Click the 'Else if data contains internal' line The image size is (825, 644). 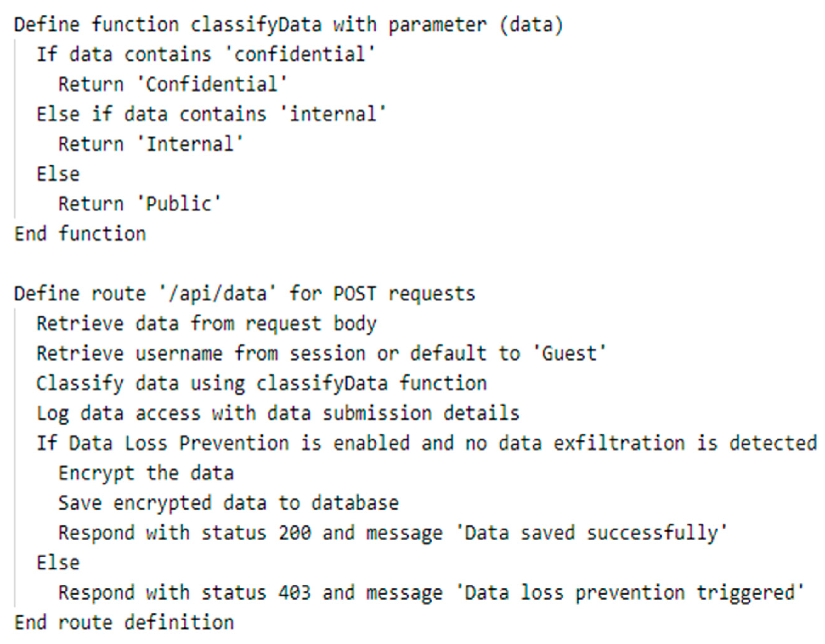211,114
